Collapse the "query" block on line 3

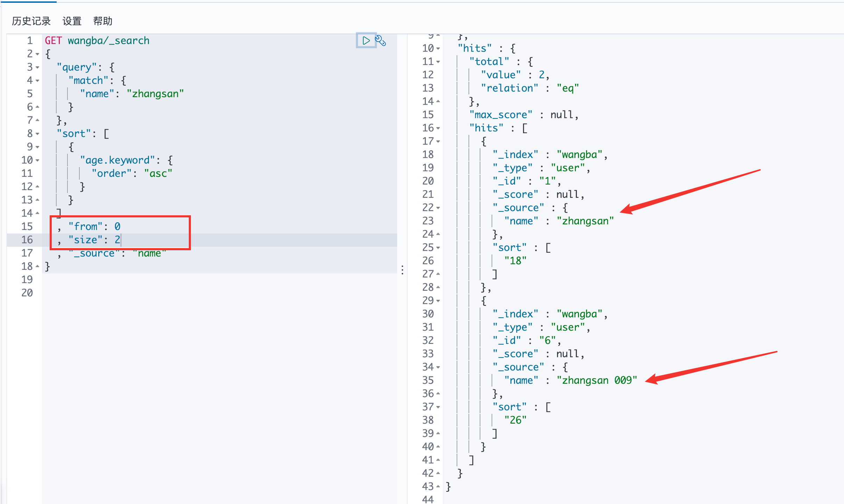(x=37, y=67)
